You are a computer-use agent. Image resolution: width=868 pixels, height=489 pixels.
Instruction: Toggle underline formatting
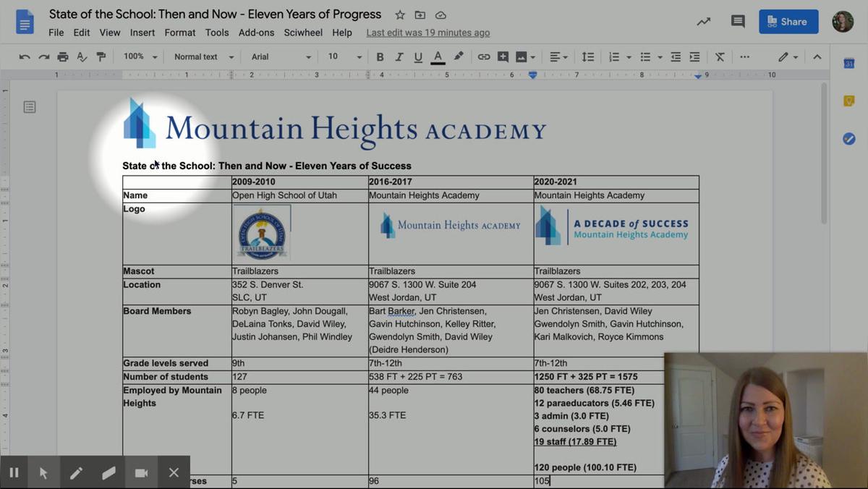coord(418,56)
